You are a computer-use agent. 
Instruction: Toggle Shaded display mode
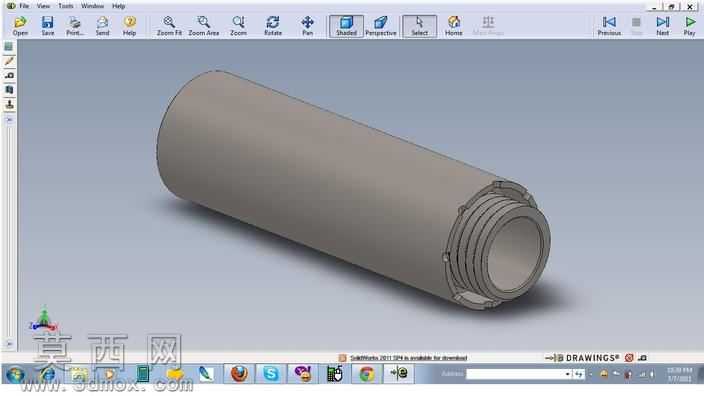[346, 26]
